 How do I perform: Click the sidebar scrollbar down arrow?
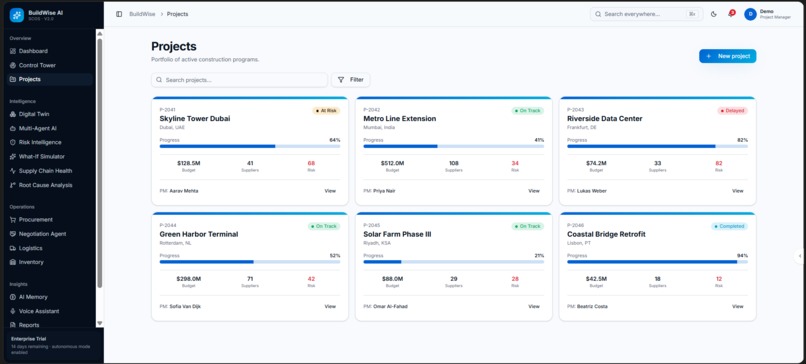click(100, 323)
